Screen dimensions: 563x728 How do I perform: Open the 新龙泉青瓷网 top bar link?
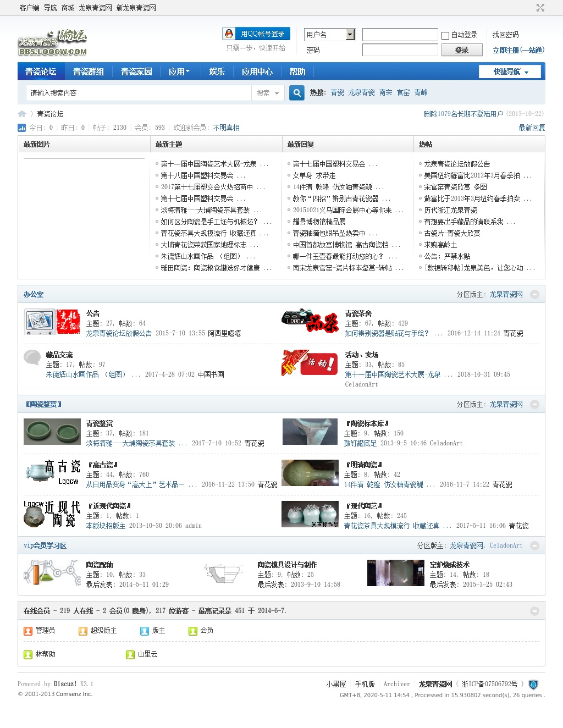pos(136,8)
